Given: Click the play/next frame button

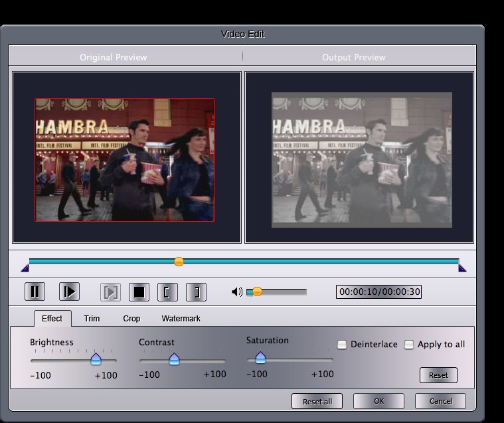Looking at the screenshot, I should (x=70, y=292).
